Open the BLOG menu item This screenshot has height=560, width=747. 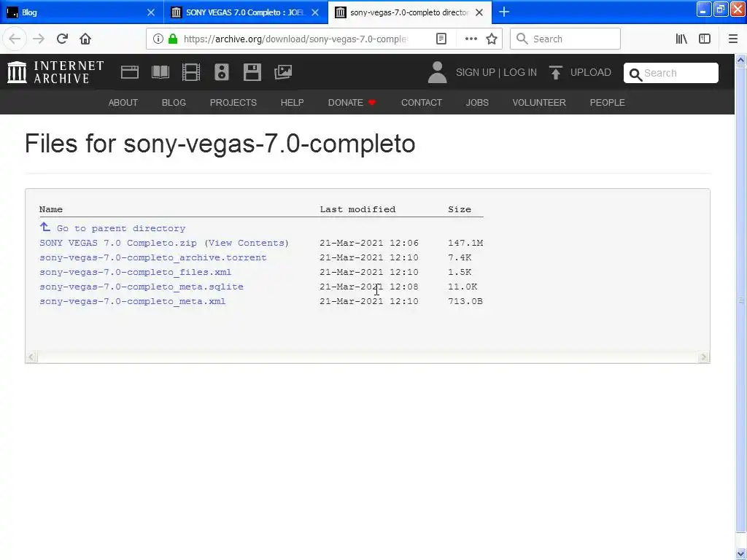point(174,102)
